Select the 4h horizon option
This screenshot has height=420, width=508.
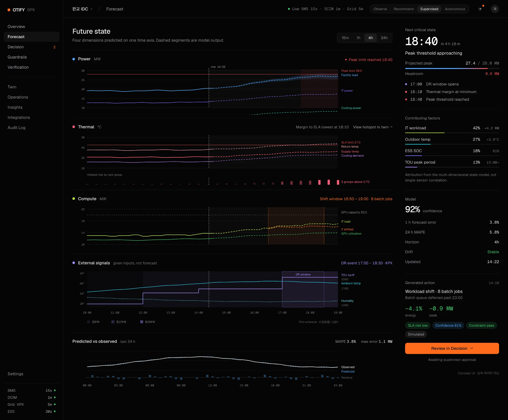[371, 38]
